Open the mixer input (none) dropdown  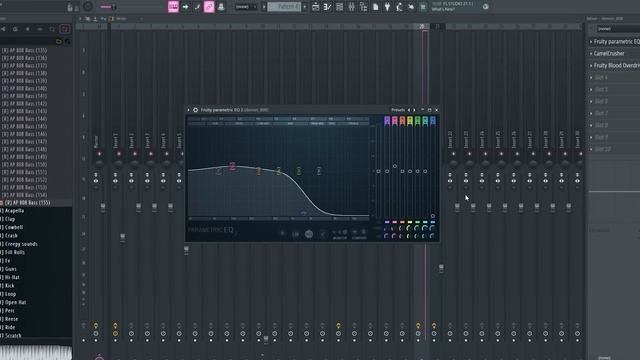tap(618, 29)
